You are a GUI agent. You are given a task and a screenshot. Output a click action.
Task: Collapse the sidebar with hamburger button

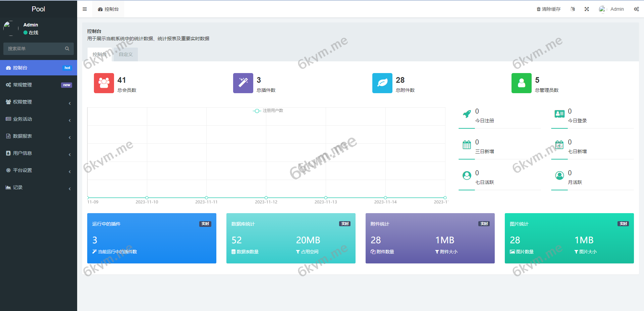pos(85,9)
